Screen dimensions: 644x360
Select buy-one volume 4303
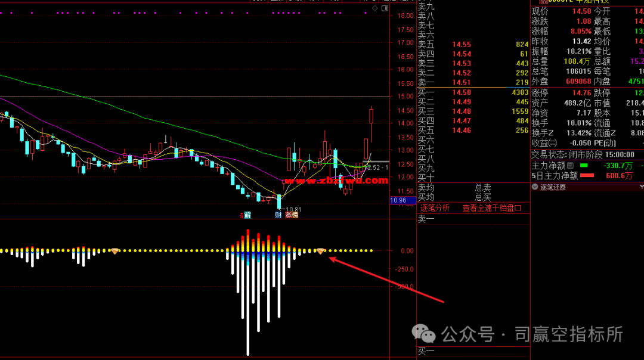[x=520, y=92]
